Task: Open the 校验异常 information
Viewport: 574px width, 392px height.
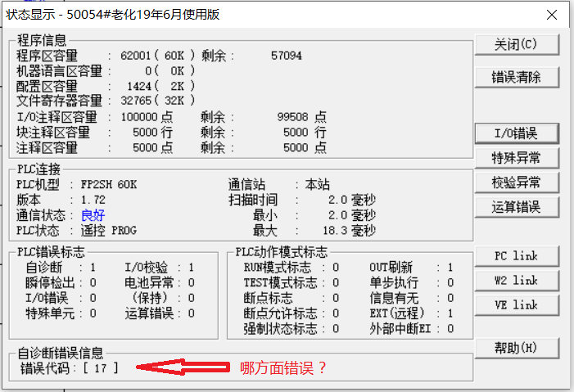Action: point(516,182)
